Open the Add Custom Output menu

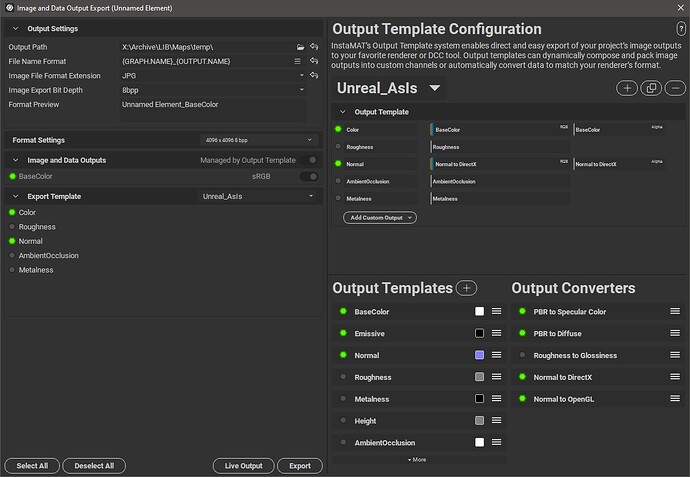[x=380, y=217]
